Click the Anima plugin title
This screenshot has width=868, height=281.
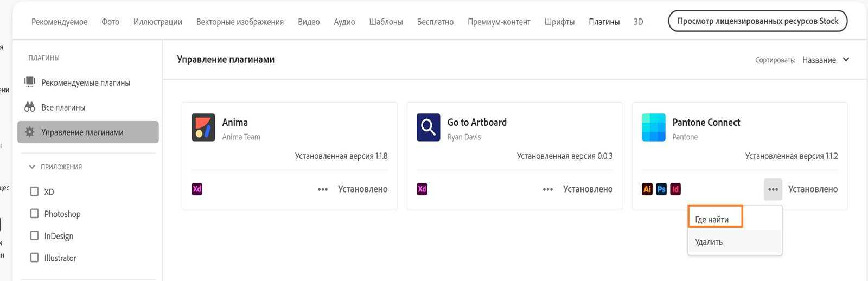tap(235, 123)
